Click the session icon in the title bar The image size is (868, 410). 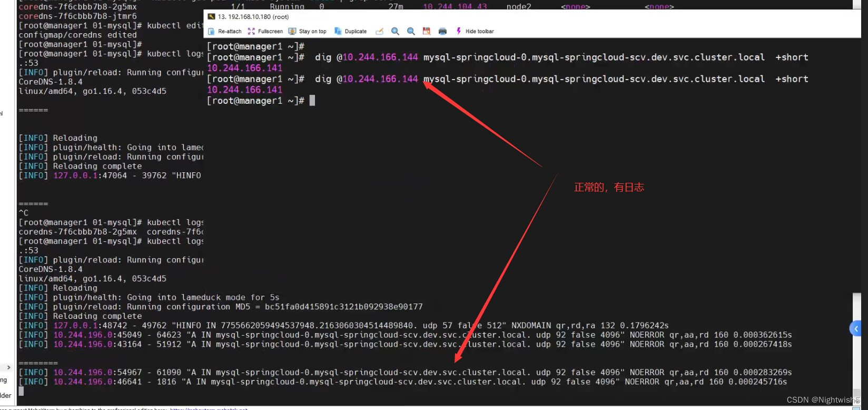tap(211, 16)
